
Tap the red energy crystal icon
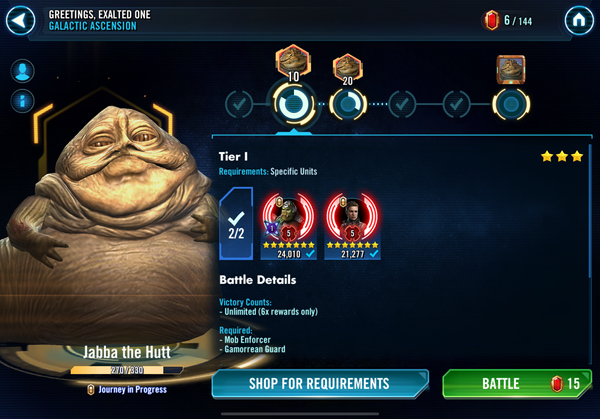pyautogui.click(x=492, y=20)
